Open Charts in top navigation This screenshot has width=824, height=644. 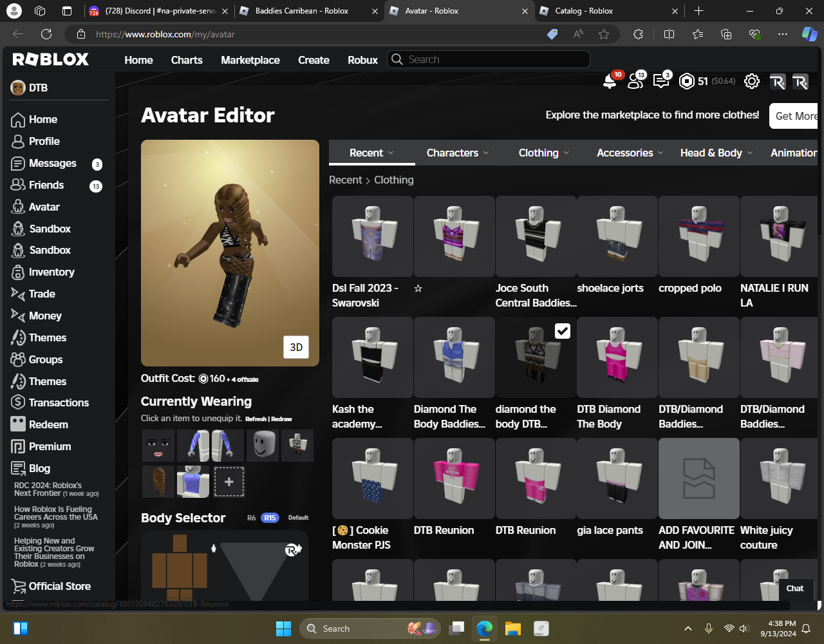187,60
